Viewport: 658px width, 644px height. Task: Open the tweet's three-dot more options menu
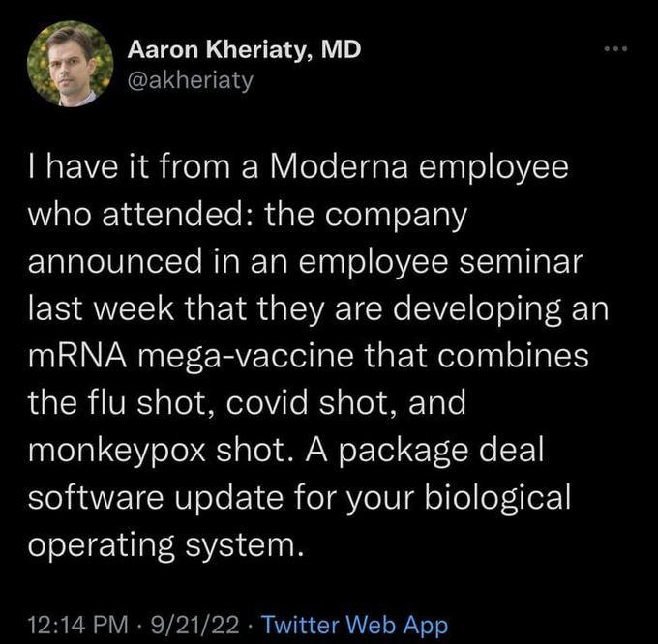614,46
